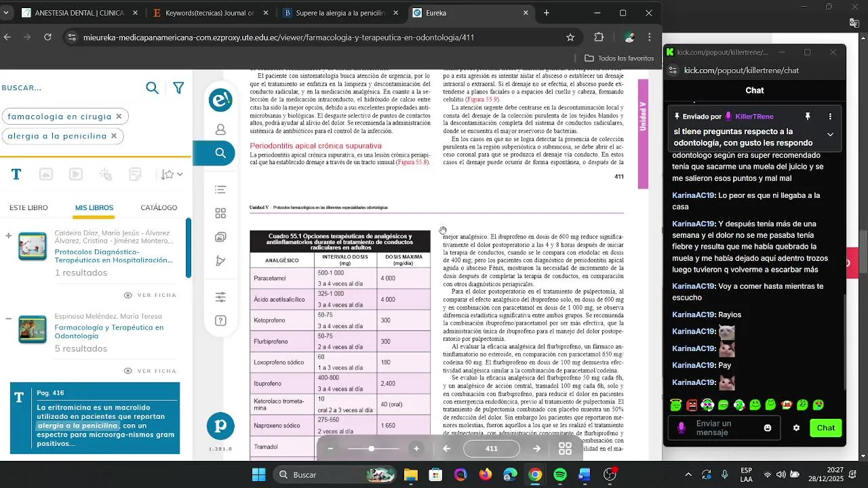
Task: Go to the next page arrow
Action: click(x=536, y=449)
